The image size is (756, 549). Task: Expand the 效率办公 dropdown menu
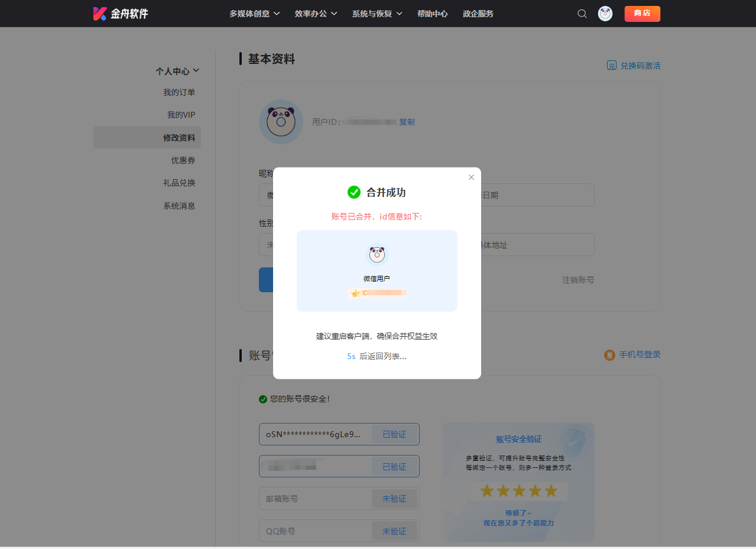click(316, 14)
